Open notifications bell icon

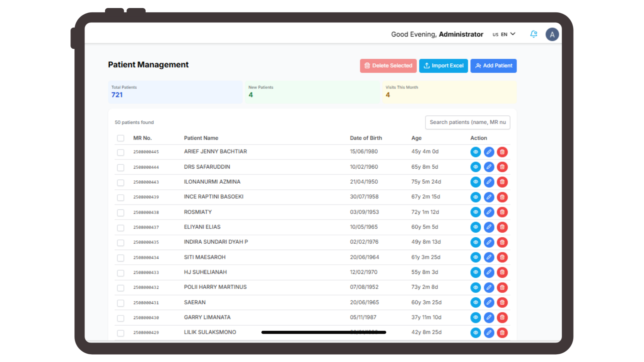[x=534, y=34]
